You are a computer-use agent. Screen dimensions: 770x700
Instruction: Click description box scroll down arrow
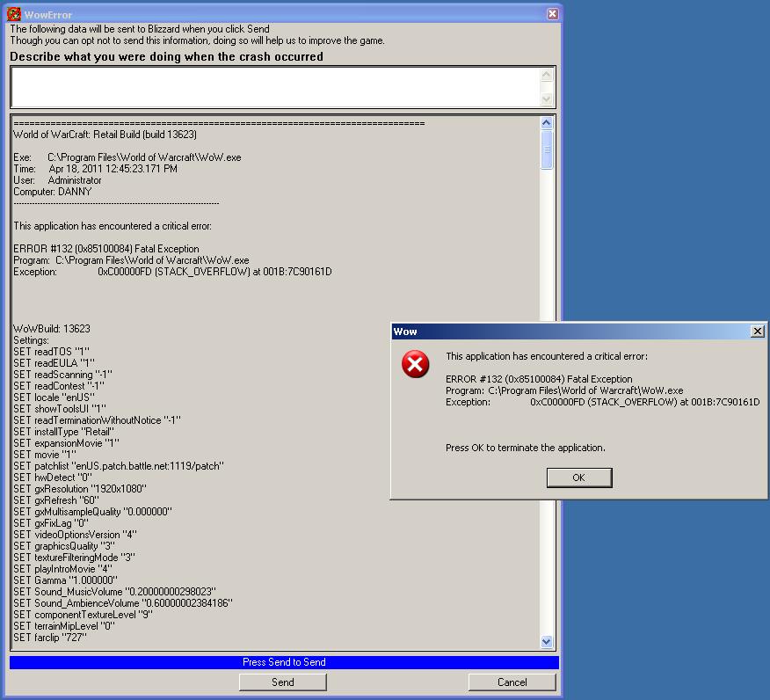(x=547, y=99)
